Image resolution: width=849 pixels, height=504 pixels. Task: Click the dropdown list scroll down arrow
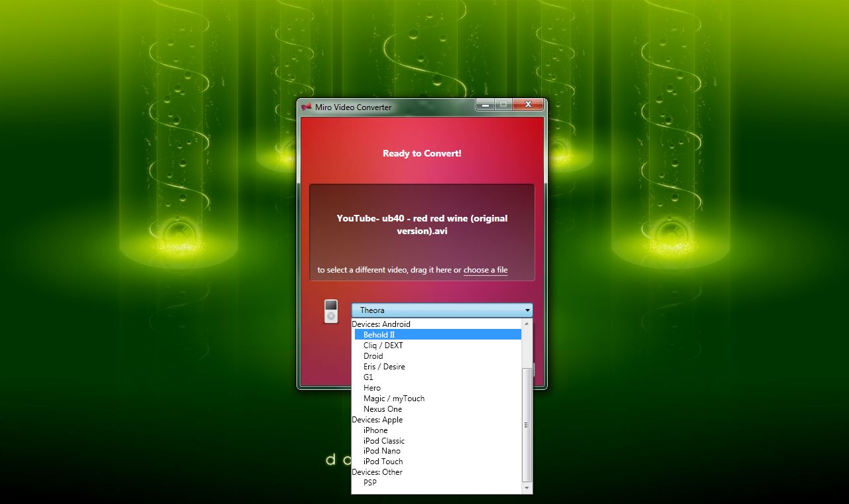(527, 488)
